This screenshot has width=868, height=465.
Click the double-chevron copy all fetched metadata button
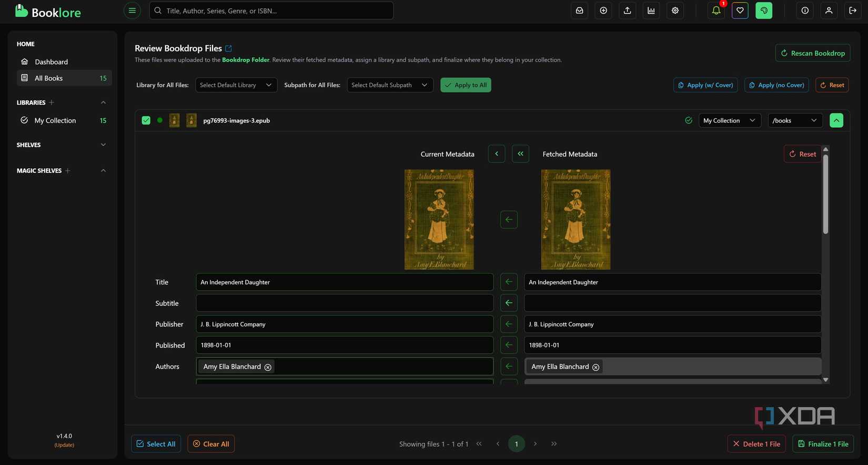(520, 154)
